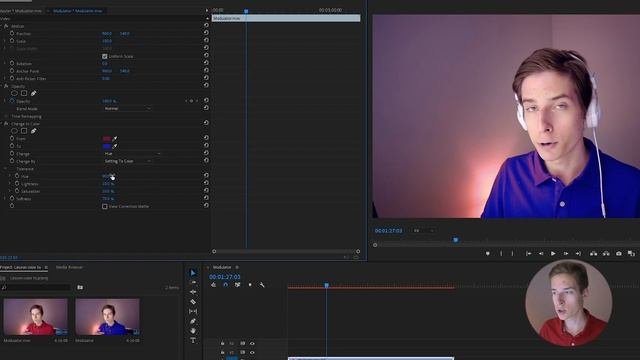Create ellipse mask under Change to Color
Viewport: 640px width, 360px height.
[15, 131]
